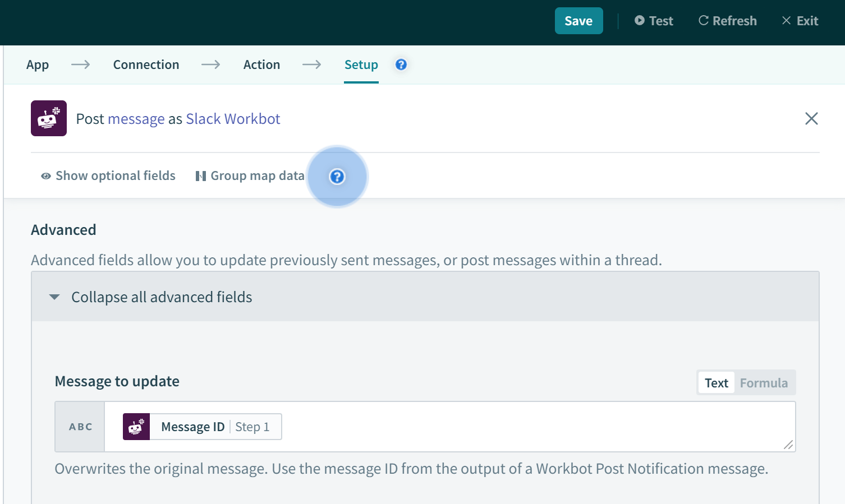Collapse all advanced fields
This screenshot has width=845, height=504.
[x=161, y=297]
